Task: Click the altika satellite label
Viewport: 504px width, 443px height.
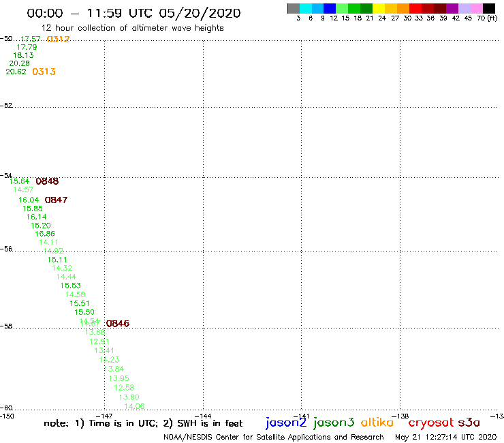Action: coord(377,423)
